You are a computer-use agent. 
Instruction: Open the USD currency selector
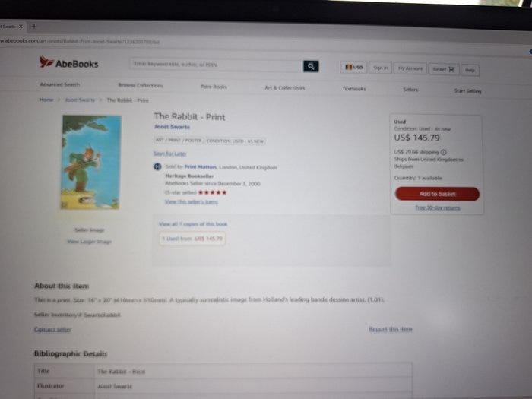(x=353, y=67)
